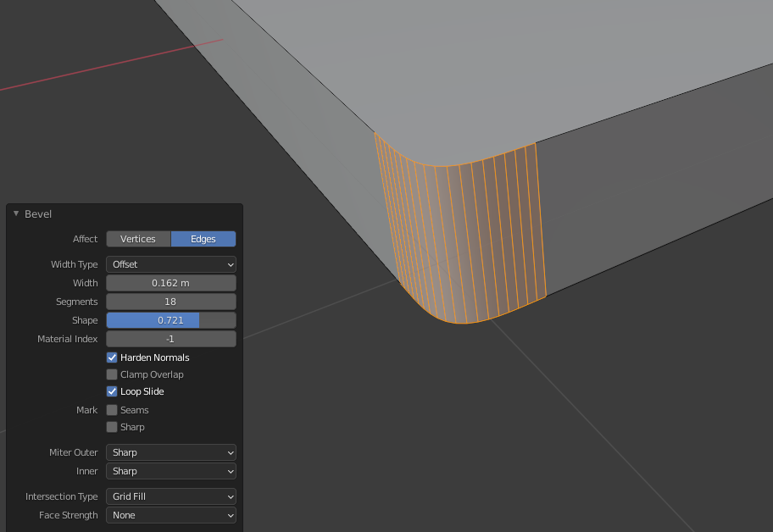Enable the Clamp Overlap checkbox

[112, 374]
